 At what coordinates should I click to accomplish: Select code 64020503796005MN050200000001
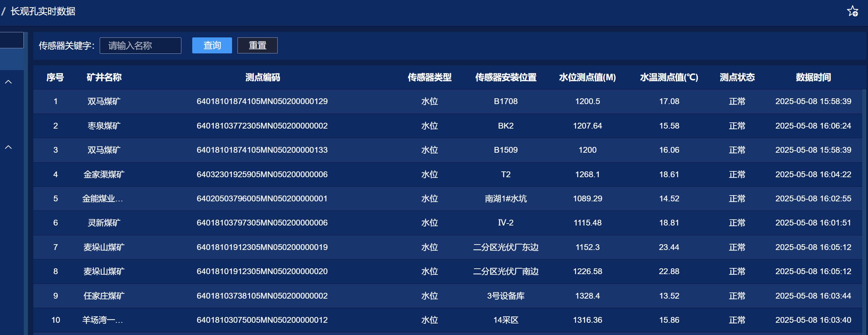point(262,199)
